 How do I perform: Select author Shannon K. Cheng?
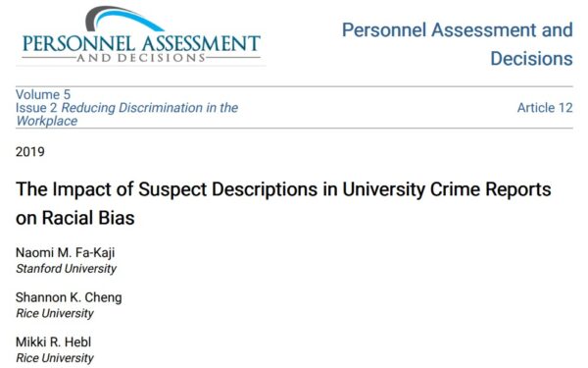(69, 297)
